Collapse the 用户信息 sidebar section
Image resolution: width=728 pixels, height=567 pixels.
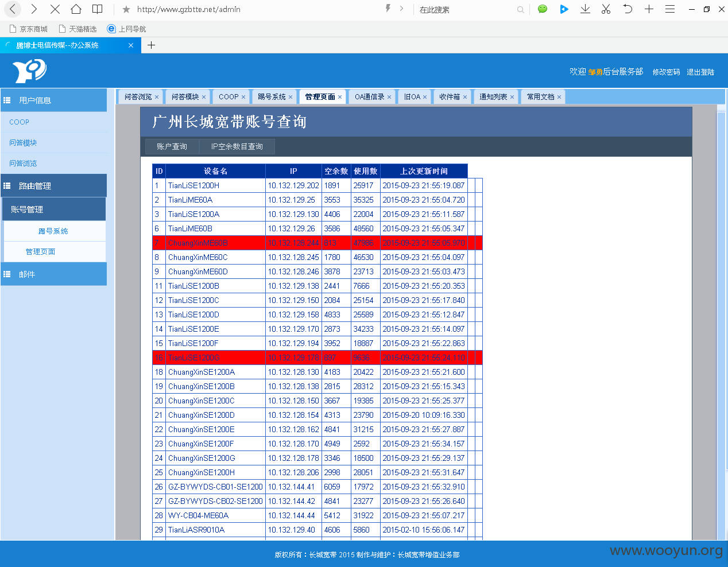pos(53,100)
